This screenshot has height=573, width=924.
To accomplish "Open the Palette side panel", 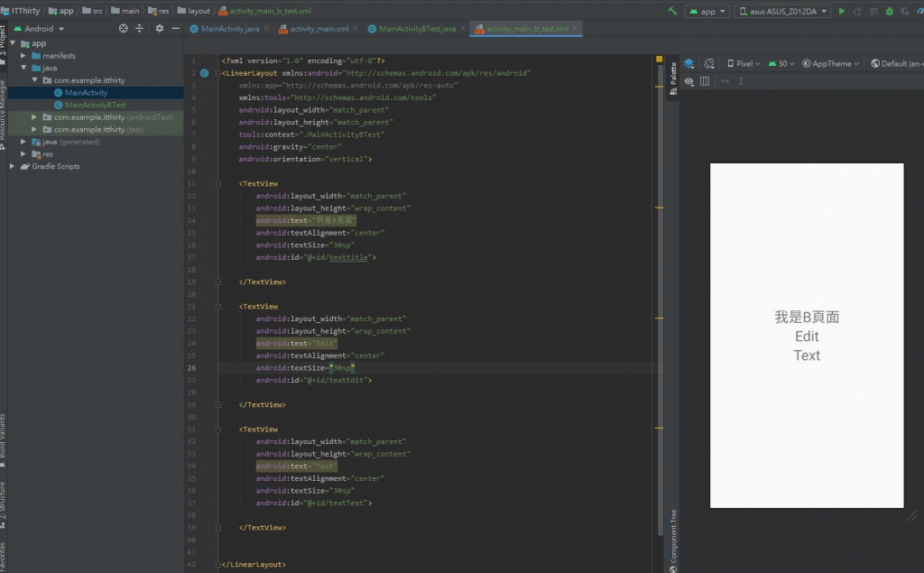I will click(x=673, y=79).
